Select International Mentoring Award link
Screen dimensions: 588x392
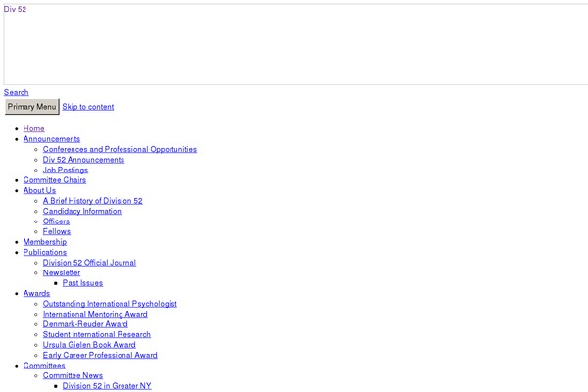[x=95, y=314]
